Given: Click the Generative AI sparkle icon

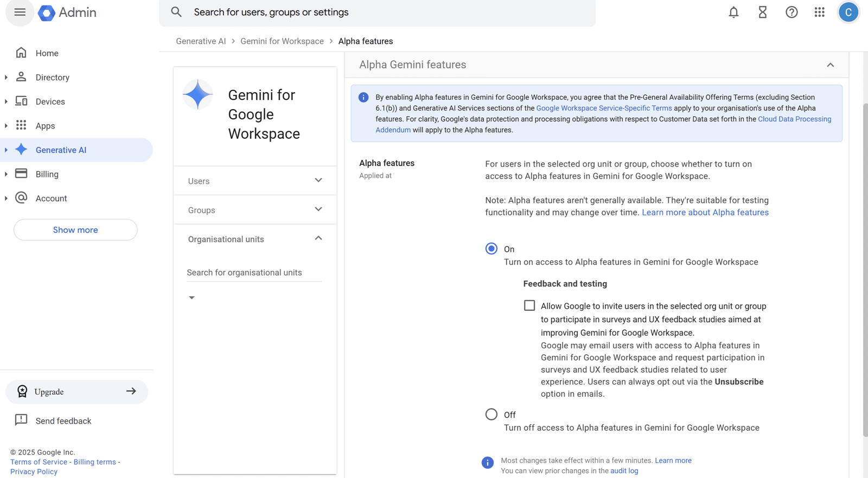Looking at the screenshot, I should pyautogui.click(x=21, y=149).
